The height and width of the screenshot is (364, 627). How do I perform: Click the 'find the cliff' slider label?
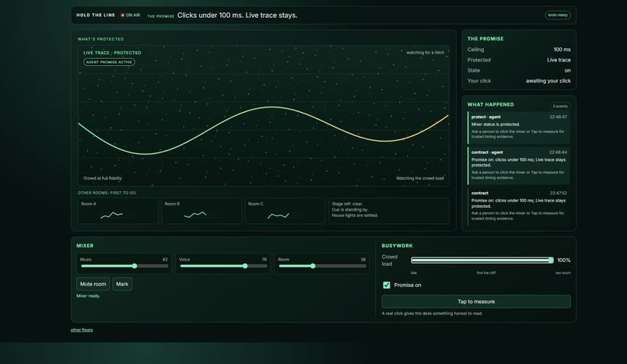point(486,273)
